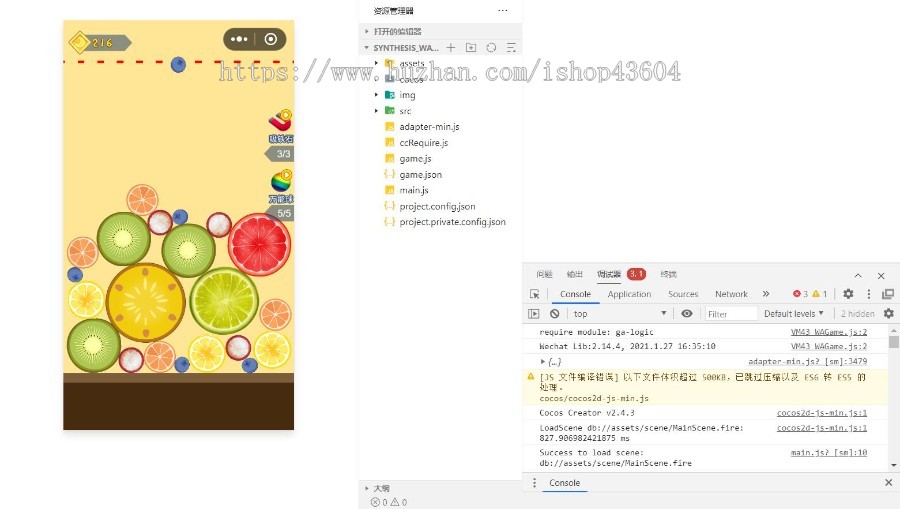
Task: Open the game capsule more-options (three dots) button
Action: click(239, 39)
